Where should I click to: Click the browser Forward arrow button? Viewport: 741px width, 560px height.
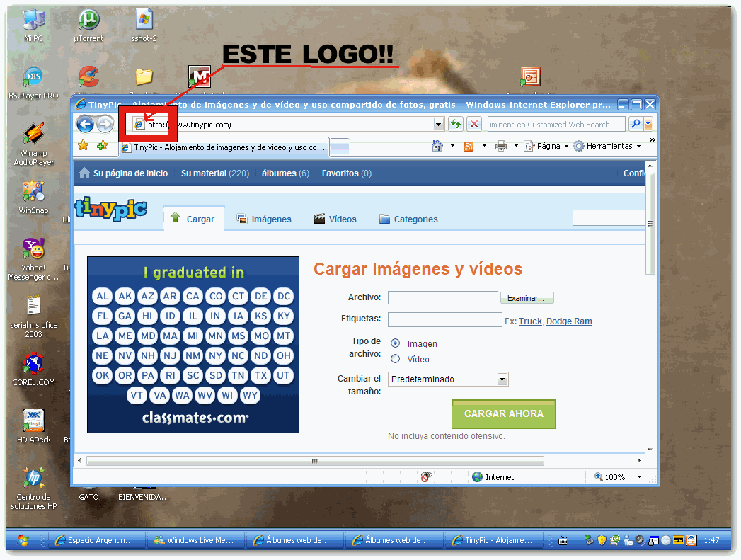click(105, 125)
